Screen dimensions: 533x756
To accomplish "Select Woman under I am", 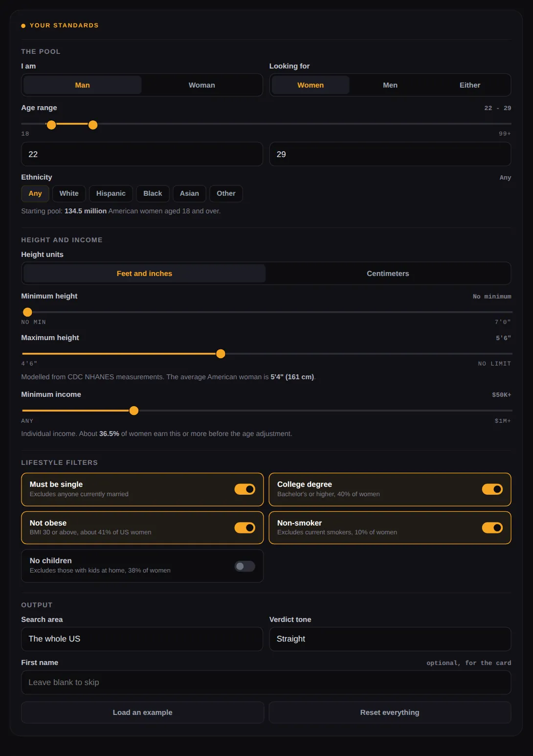I will (201, 85).
